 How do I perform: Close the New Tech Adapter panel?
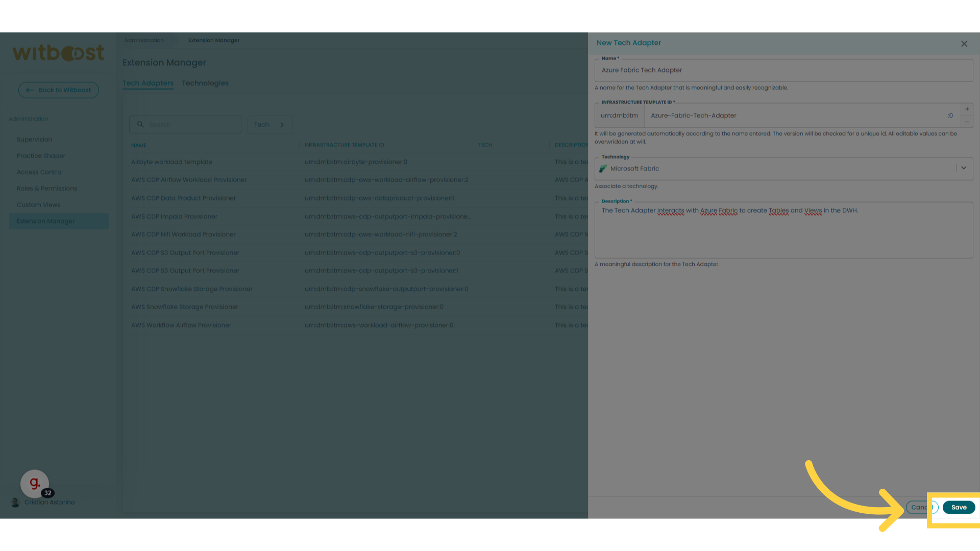point(964,44)
